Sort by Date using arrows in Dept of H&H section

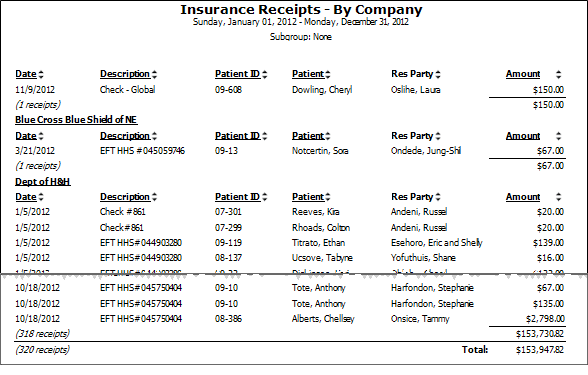tap(41, 197)
